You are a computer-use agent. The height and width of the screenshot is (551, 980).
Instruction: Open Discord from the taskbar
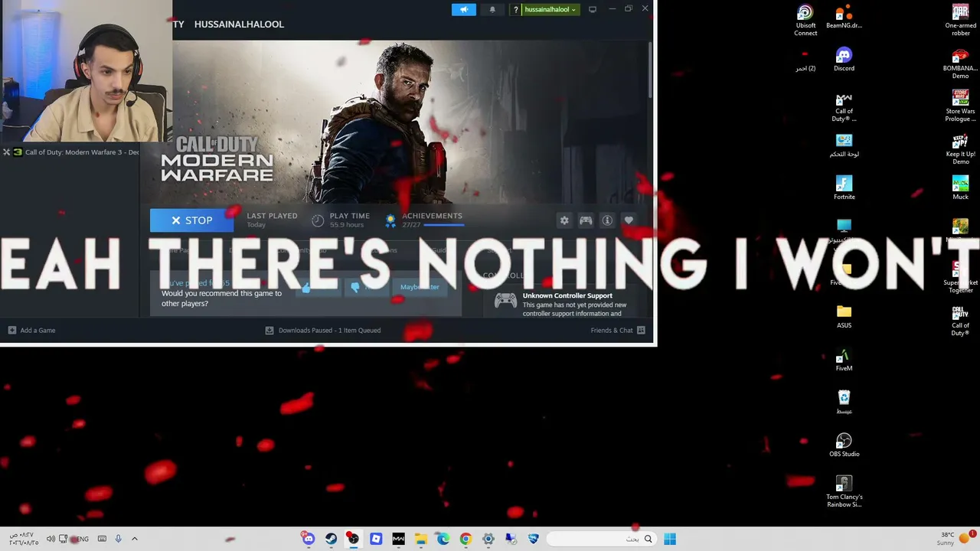click(309, 539)
